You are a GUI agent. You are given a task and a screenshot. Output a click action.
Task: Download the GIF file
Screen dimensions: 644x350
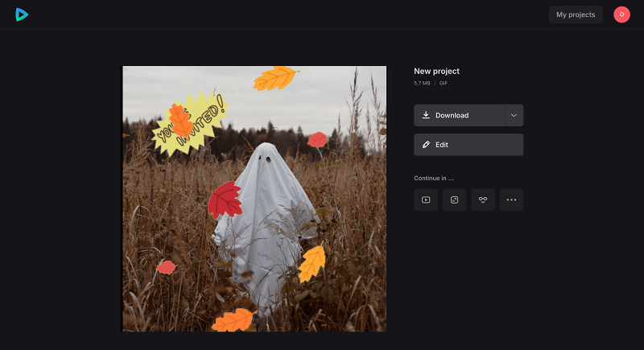pyautogui.click(x=459, y=115)
